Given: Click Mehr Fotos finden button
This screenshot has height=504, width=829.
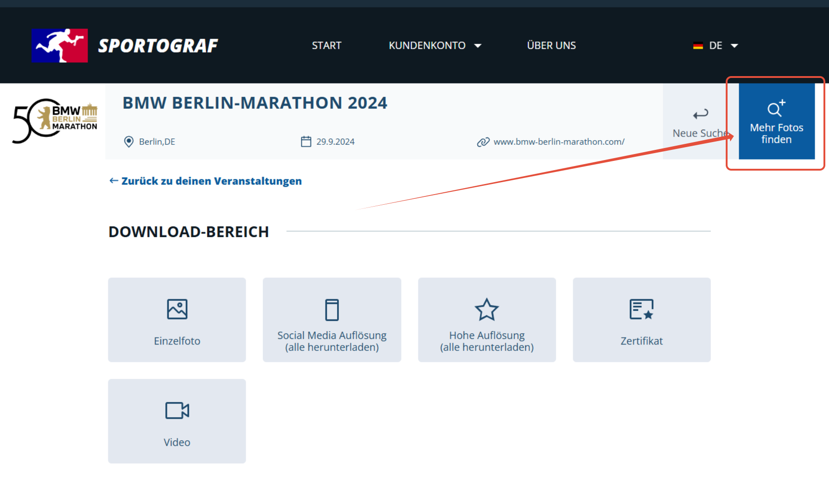Looking at the screenshot, I should click(x=777, y=122).
